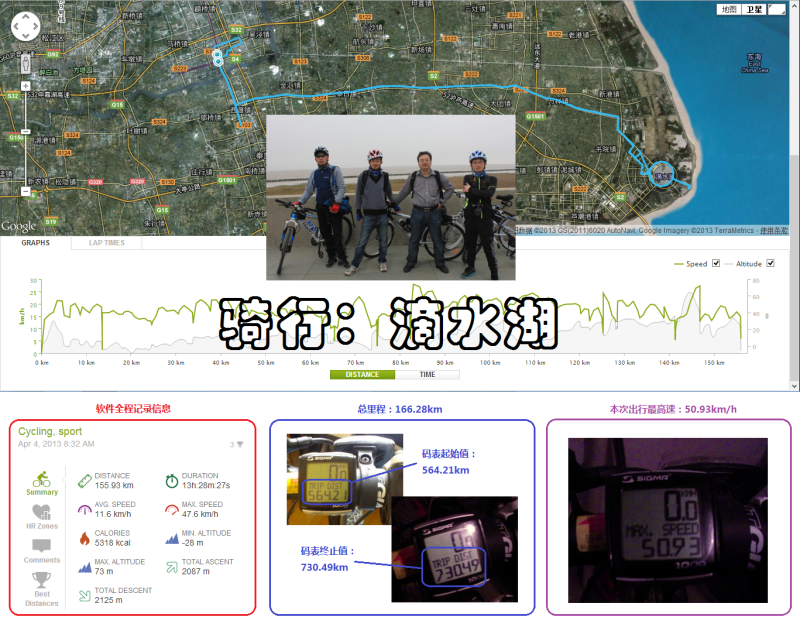
Task: Toggle the Altitude graph checkbox
Action: 769,263
